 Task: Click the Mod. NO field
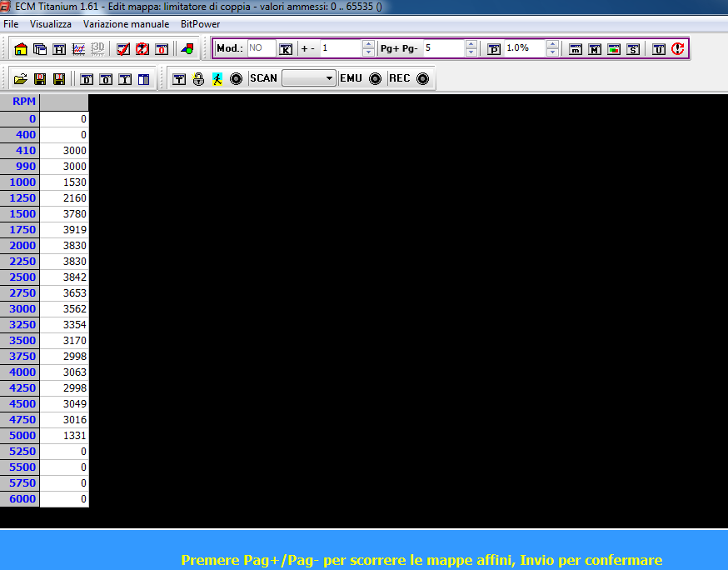262,48
